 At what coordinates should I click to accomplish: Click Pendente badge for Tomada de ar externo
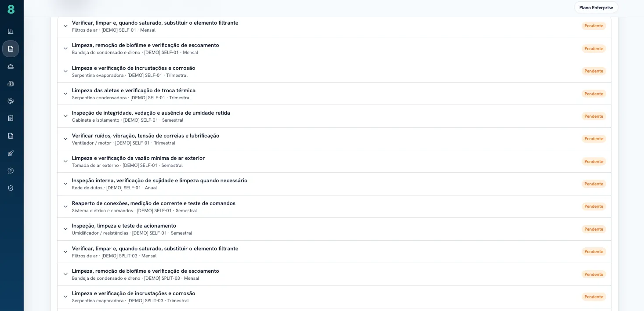(593, 162)
